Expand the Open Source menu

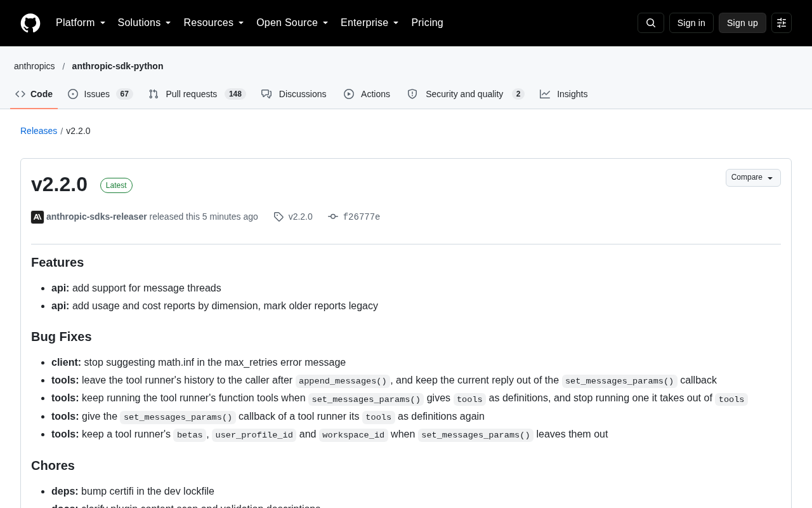(x=292, y=23)
